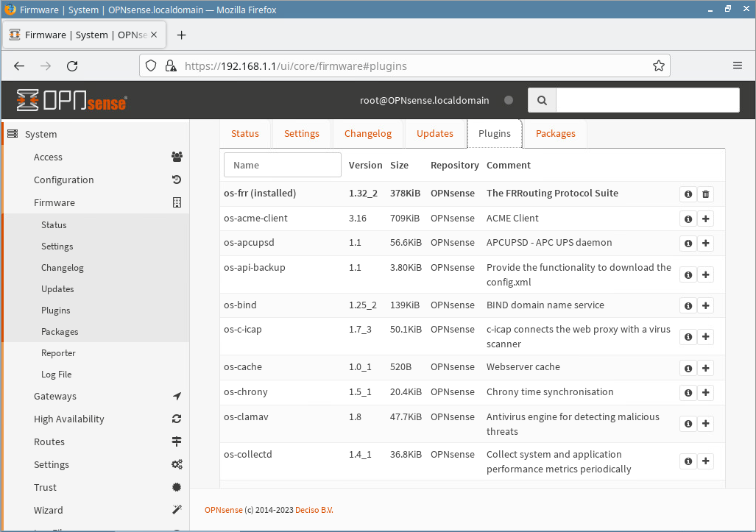
Task: Install the os-acme-client plugin with plus icon
Action: (705, 219)
